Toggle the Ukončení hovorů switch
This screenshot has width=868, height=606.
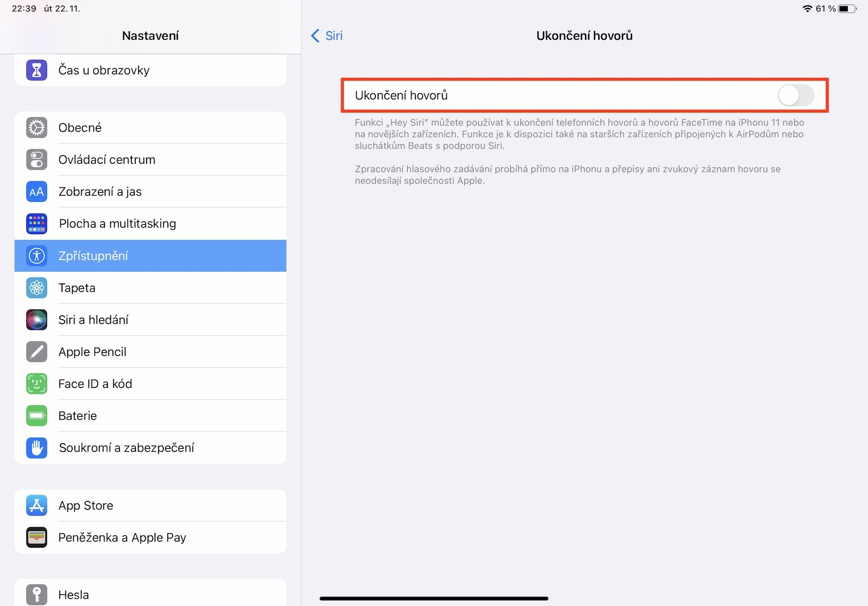click(795, 96)
